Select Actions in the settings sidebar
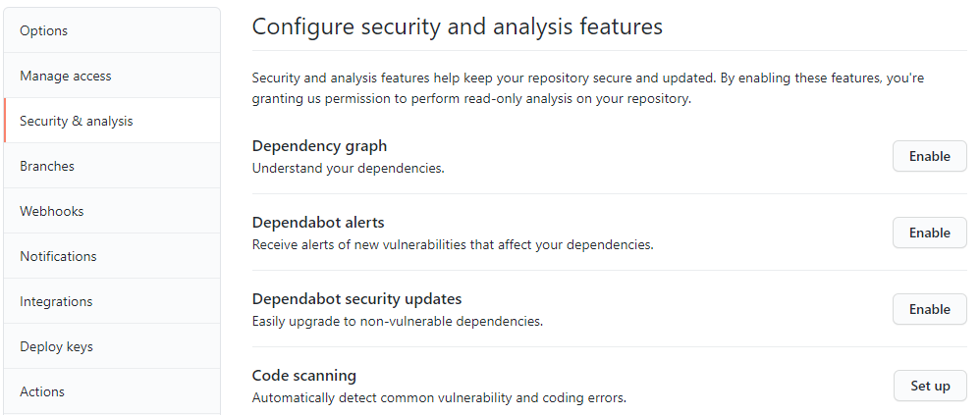980x415 pixels. click(42, 391)
